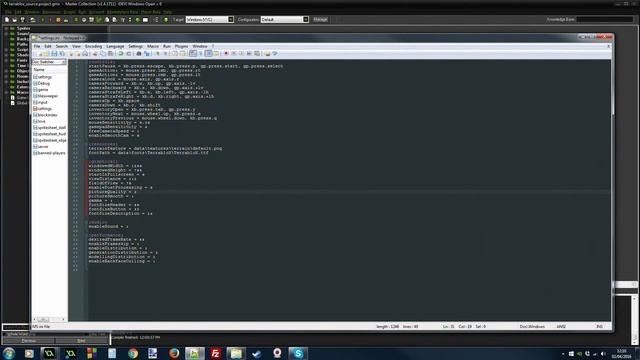This screenshot has height=360, width=640.
Task: Create a new project in GameMaker toolbar
Action: coord(7,20)
